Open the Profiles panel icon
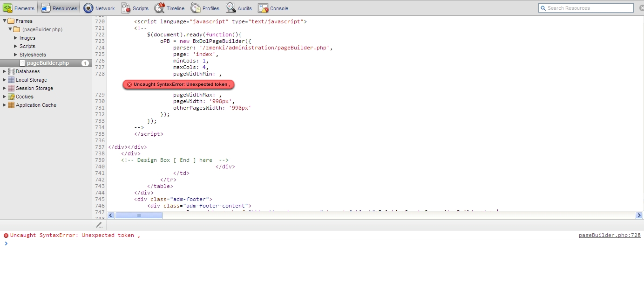 pos(195,8)
